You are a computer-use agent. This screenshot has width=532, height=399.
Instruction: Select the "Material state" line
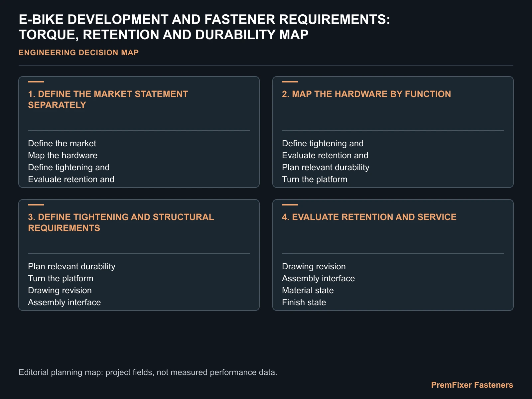click(x=308, y=290)
